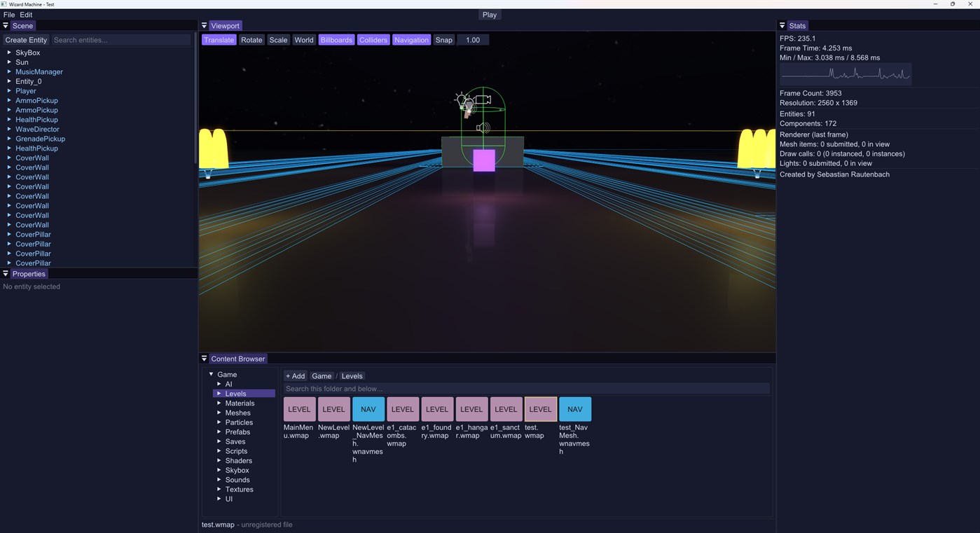Image resolution: width=980 pixels, height=533 pixels.
Task: Select the camera billboard icon in the viewport
Action: (x=483, y=99)
